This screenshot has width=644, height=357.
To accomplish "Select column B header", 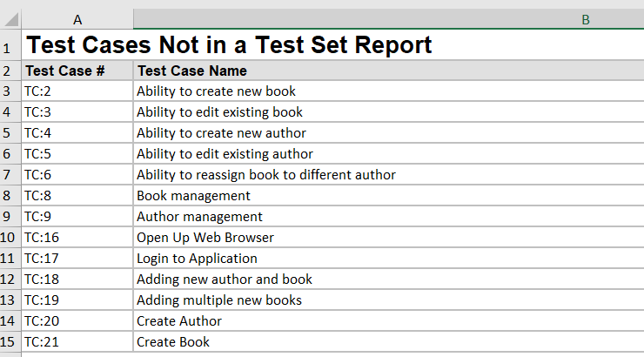I will click(388, 19).
